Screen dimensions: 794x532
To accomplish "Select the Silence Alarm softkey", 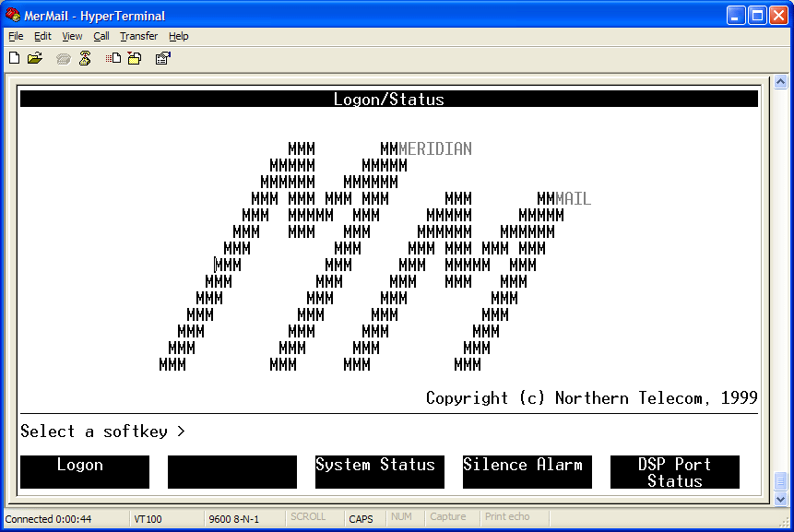I will [x=527, y=472].
